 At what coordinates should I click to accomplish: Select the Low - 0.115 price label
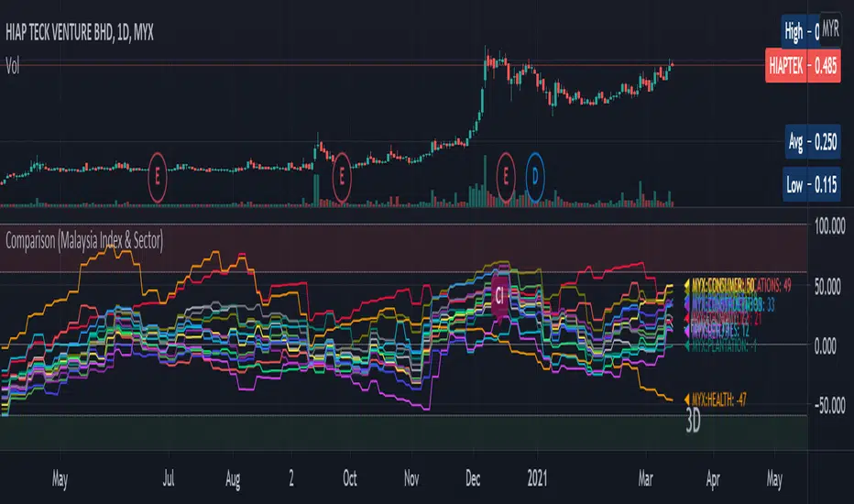[x=811, y=185]
